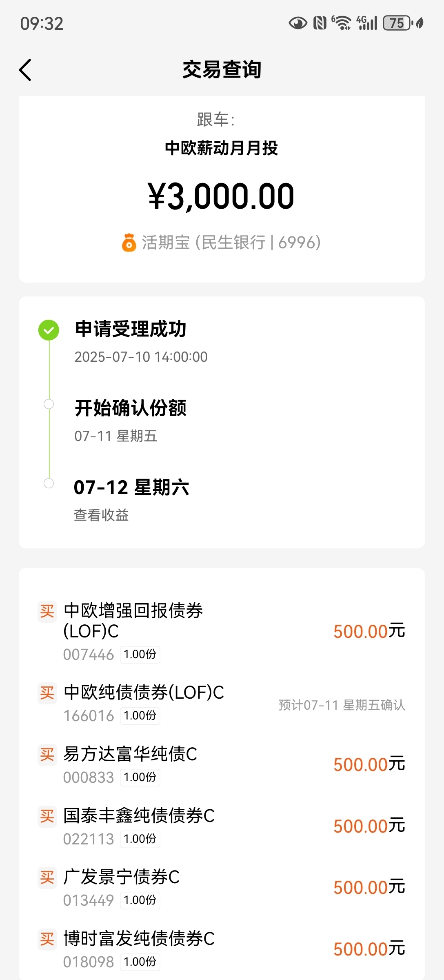The height and width of the screenshot is (980, 444).
Task: Tap 买 tag beside 易方达富华纯债C
Action: pos(47,755)
